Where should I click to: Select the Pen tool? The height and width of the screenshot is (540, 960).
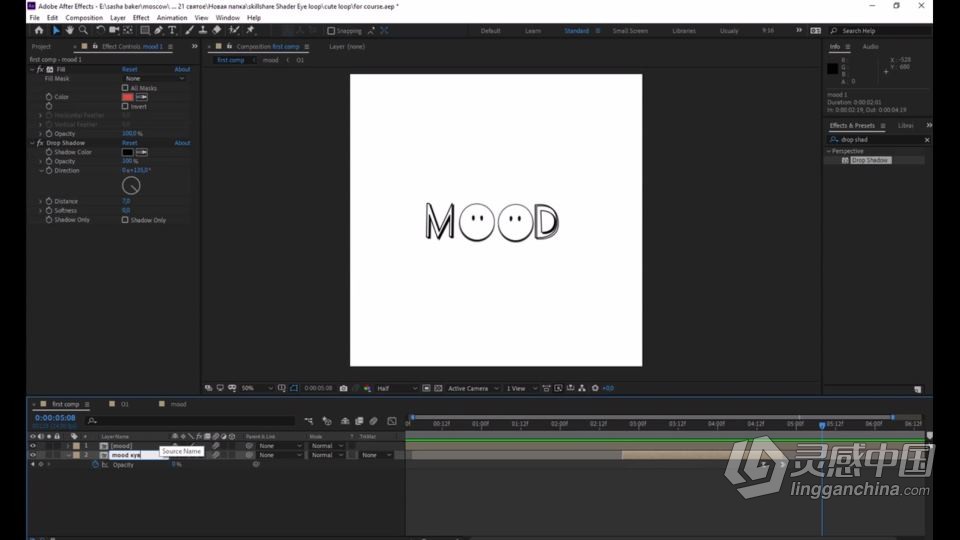[x=159, y=30]
